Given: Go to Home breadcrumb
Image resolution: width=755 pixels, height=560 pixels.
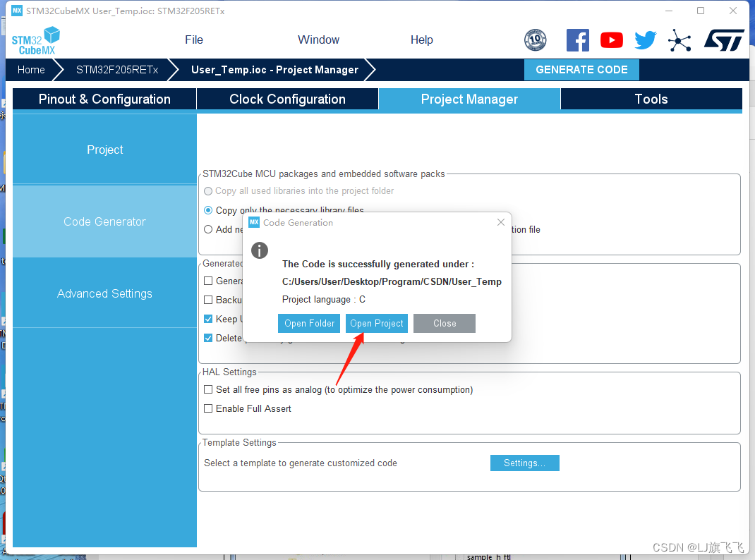Looking at the screenshot, I should click(31, 70).
